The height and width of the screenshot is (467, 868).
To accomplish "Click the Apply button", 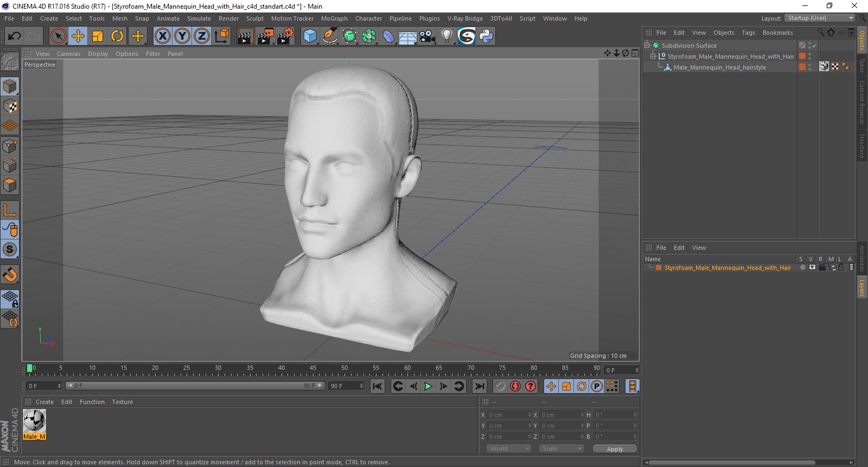I will pyautogui.click(x=614, y=449).
